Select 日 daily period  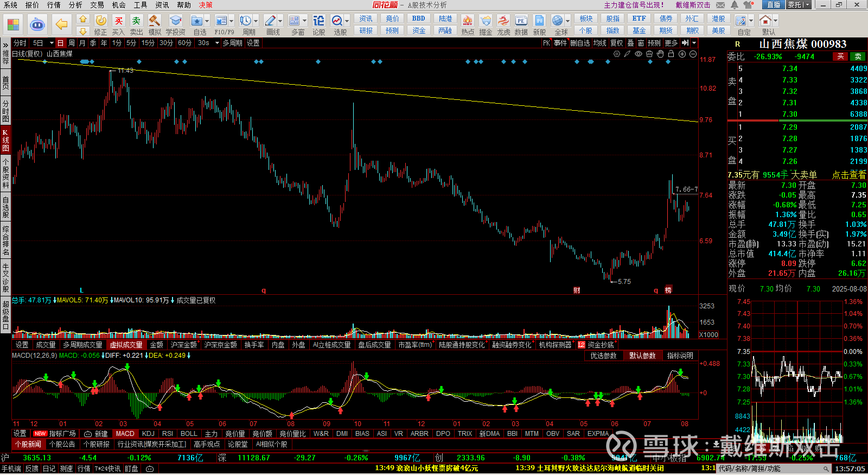tap(61, 43)
